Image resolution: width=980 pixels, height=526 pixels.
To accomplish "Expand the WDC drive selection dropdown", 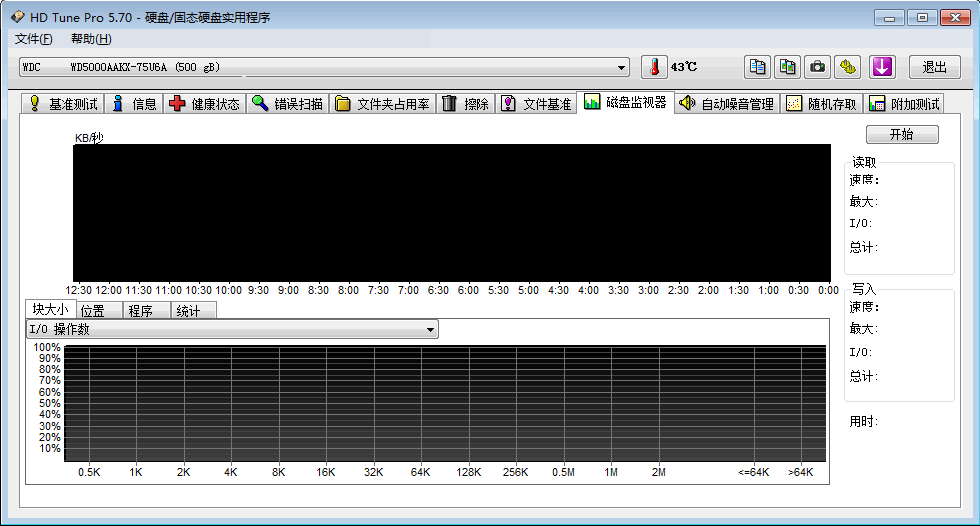I will [x=622, y=68].
